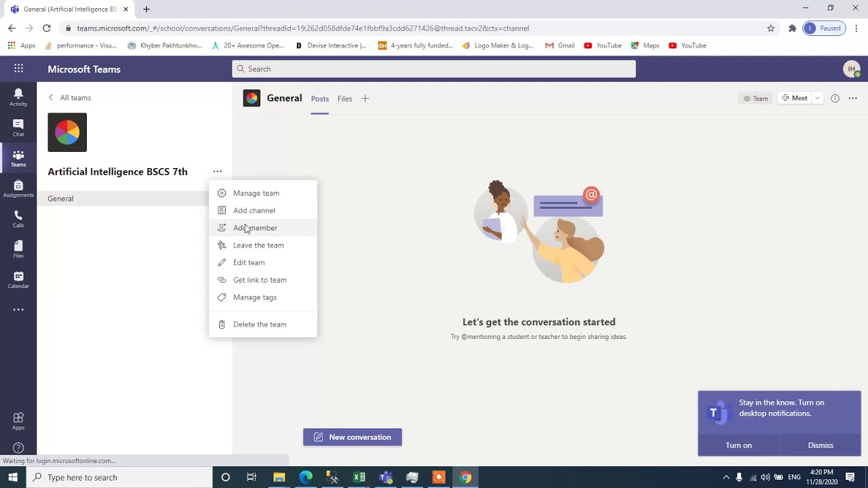Open the Windows Start menu
Screen dimensions: 868x488
pyautogui.click(x=13, y=477)
